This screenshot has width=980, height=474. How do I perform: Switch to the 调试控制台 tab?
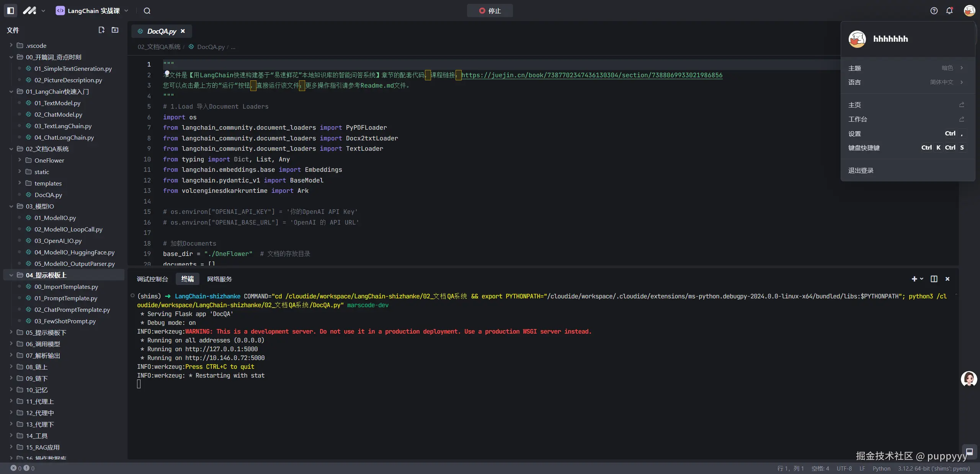[152, 279]
